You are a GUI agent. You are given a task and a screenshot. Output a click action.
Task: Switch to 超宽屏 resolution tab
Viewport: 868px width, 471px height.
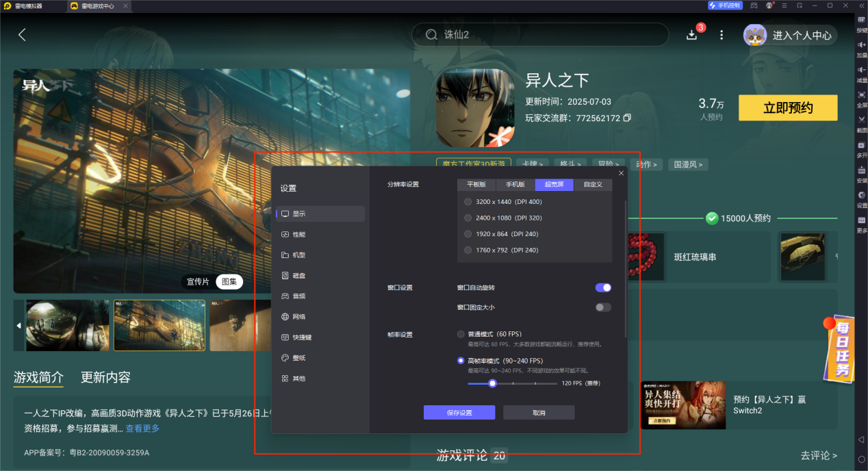(554, 185)
